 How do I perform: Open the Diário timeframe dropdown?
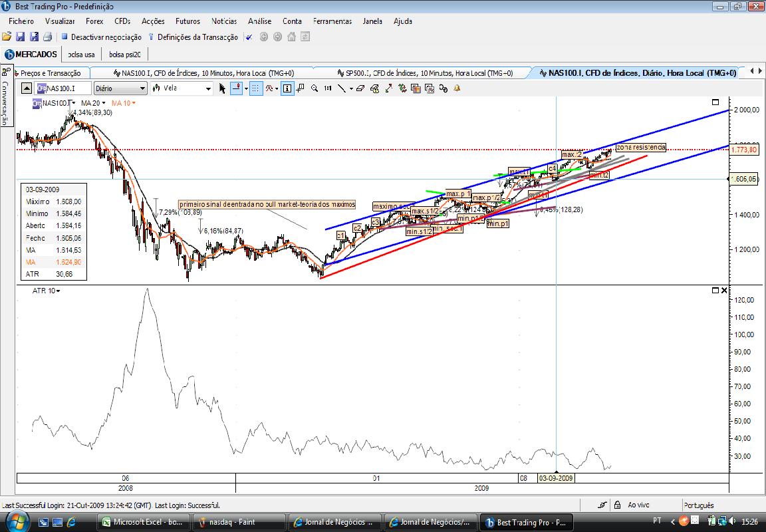[120, 88]
